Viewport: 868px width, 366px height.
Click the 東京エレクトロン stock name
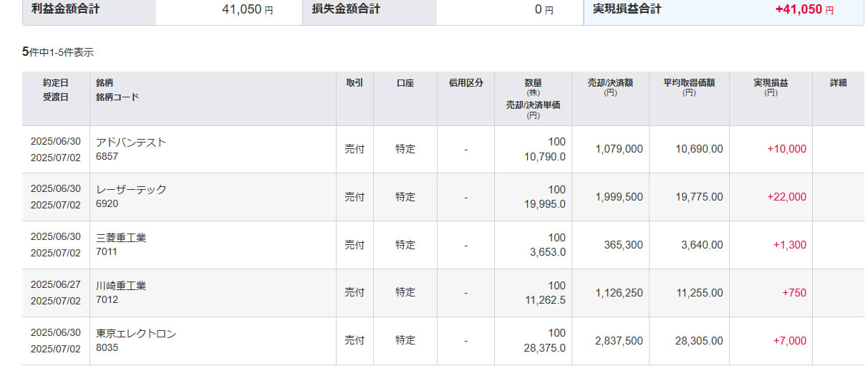click(x=136, y=333)
